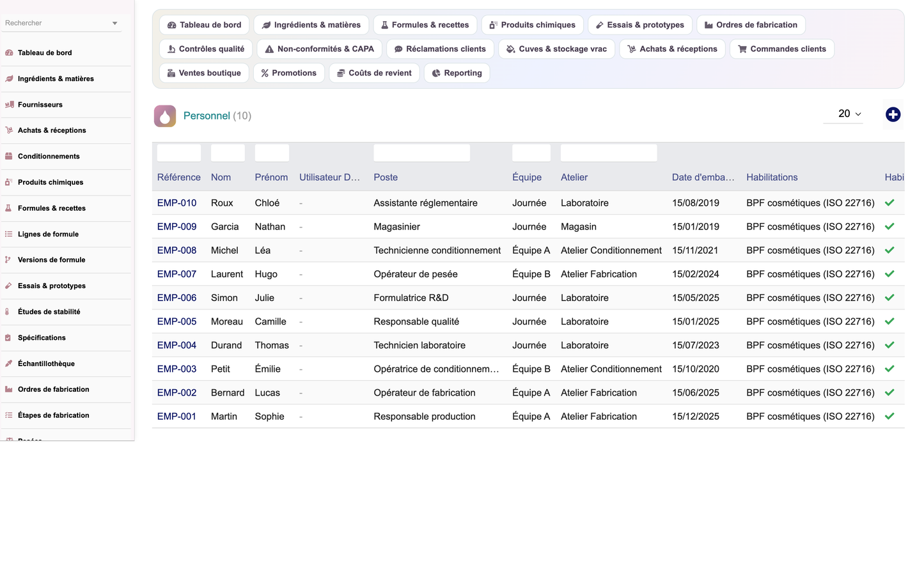
Task: Open employee record EMP-004
Action: click(177, 345)
